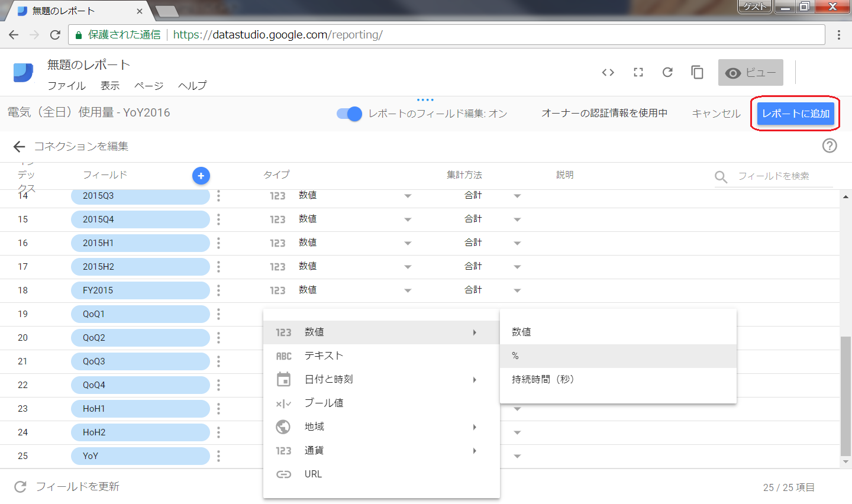
Task: Select ブール値 type in menu
Action: (382, 403)
